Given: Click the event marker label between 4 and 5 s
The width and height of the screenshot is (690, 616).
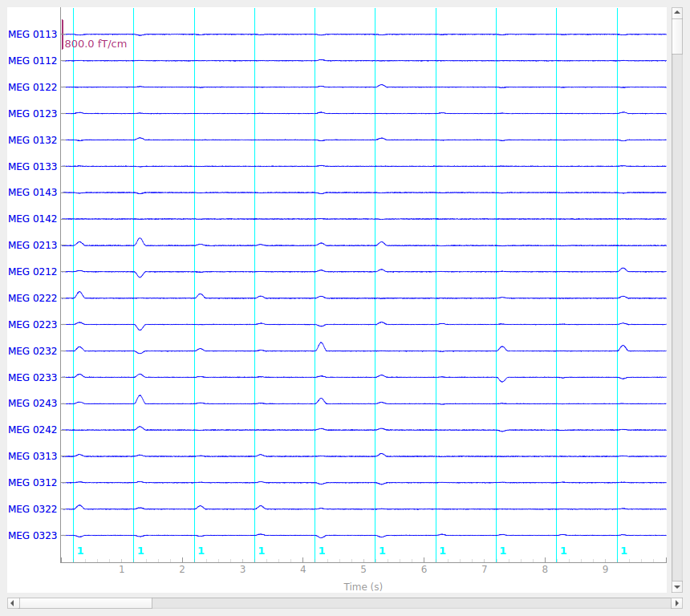Looking at the screenshot, I should click(322, 550).
